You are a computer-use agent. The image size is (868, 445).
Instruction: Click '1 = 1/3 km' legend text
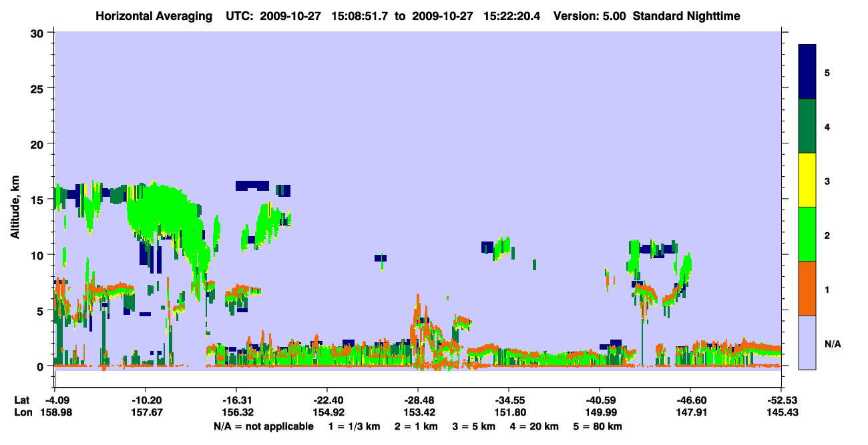point(353,426)
